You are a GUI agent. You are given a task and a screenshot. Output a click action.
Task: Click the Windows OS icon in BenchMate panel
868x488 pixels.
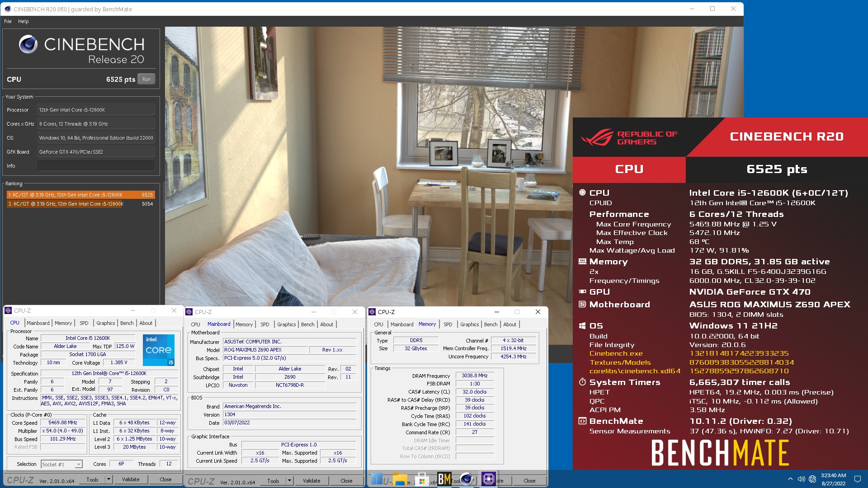(582, 326)
